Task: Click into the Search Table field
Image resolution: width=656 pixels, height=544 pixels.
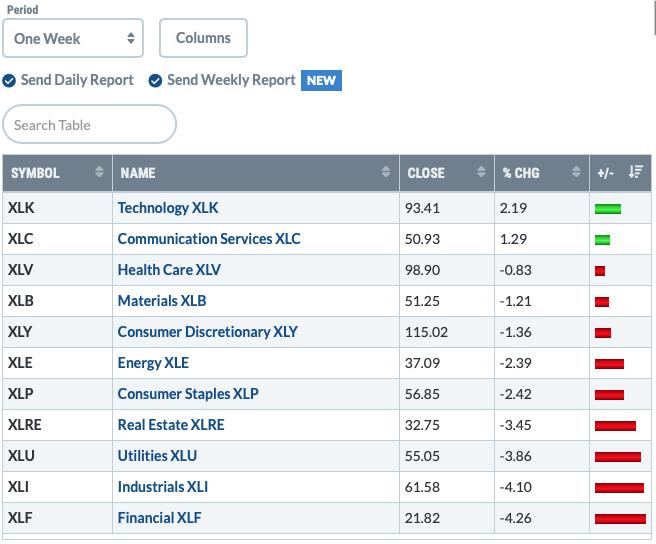Action: 90,124
